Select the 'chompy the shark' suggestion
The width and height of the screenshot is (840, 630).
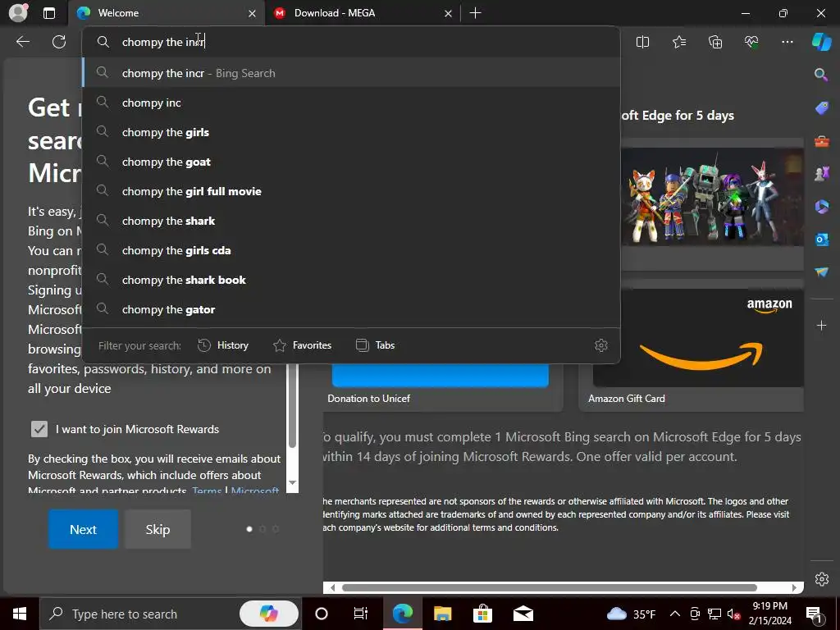point(351,221)
